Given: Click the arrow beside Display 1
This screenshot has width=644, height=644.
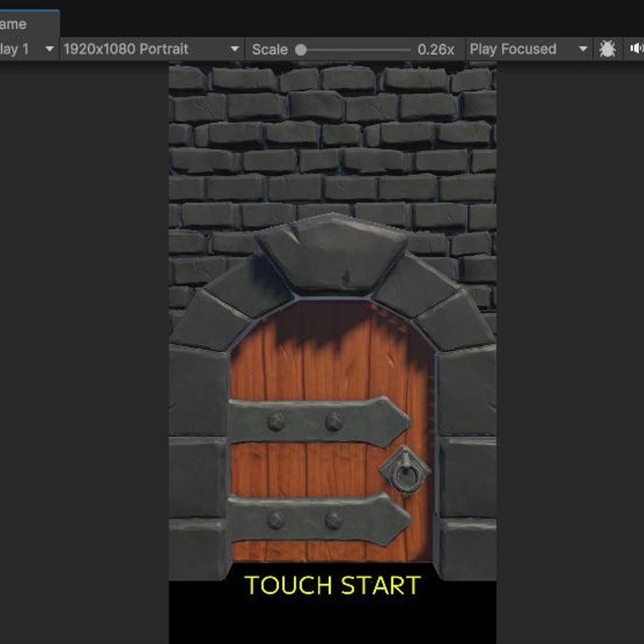Looking at the screenshot, I should coord(49,49).
